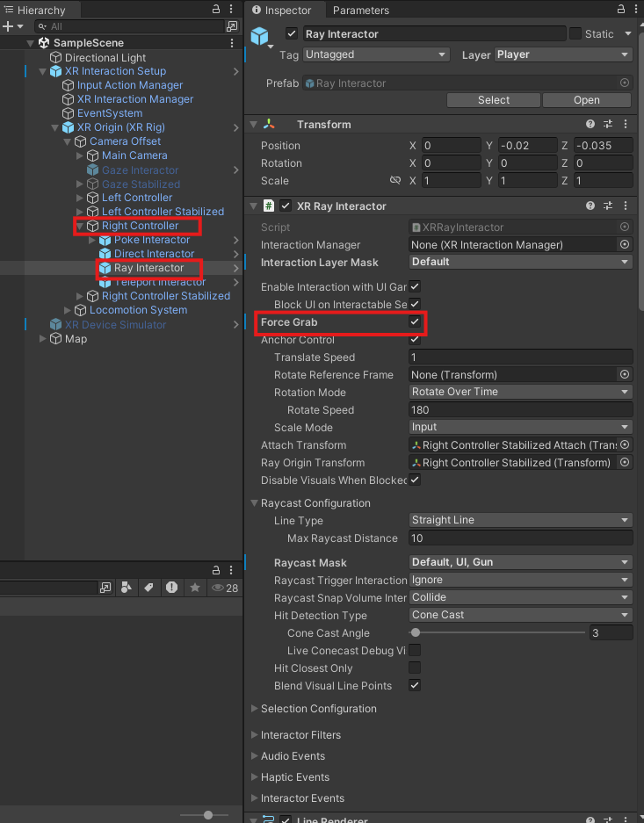Open Ray Interactor prefab with arrow
The width and height of the screenshot is (644, 823).
point(235,268)
